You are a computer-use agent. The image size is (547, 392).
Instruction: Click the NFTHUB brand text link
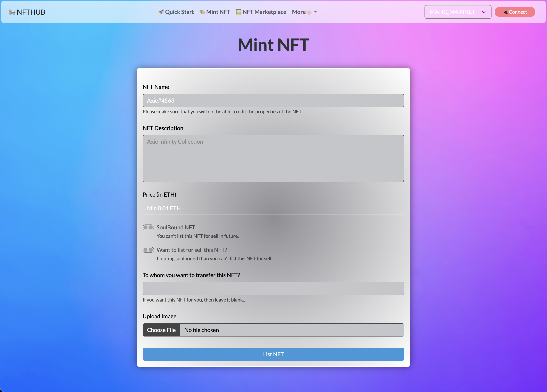click(x=31, y=12)
